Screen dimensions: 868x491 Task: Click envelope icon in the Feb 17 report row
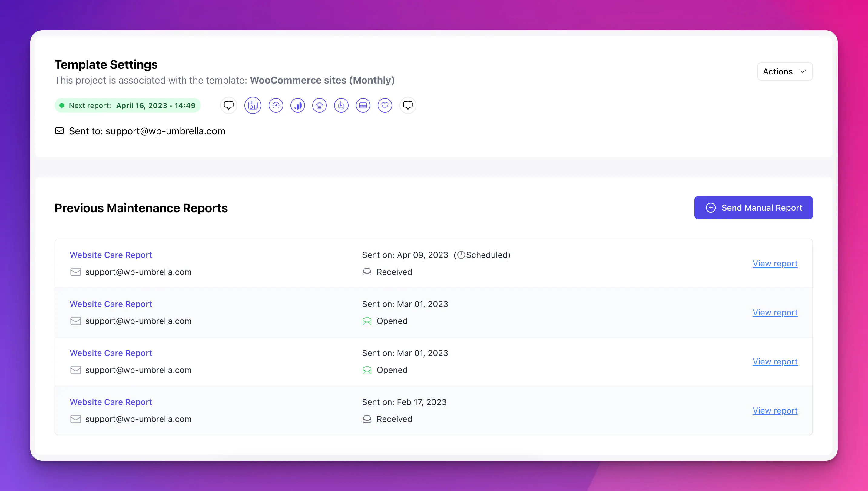click(76, 419)
